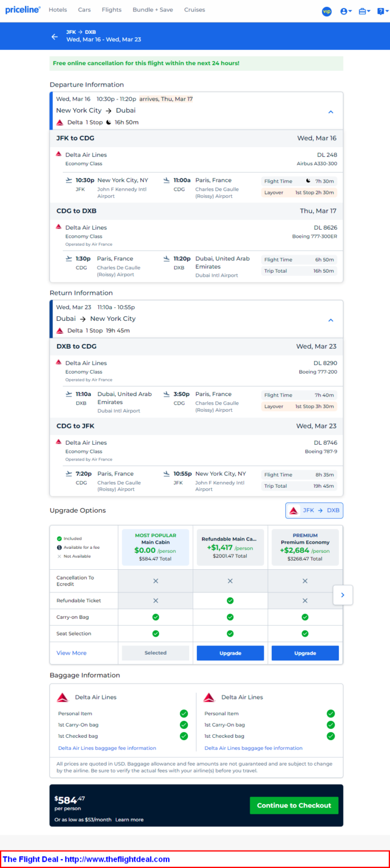Click the back arrow beside JFK → DXB

coord(55,37)
